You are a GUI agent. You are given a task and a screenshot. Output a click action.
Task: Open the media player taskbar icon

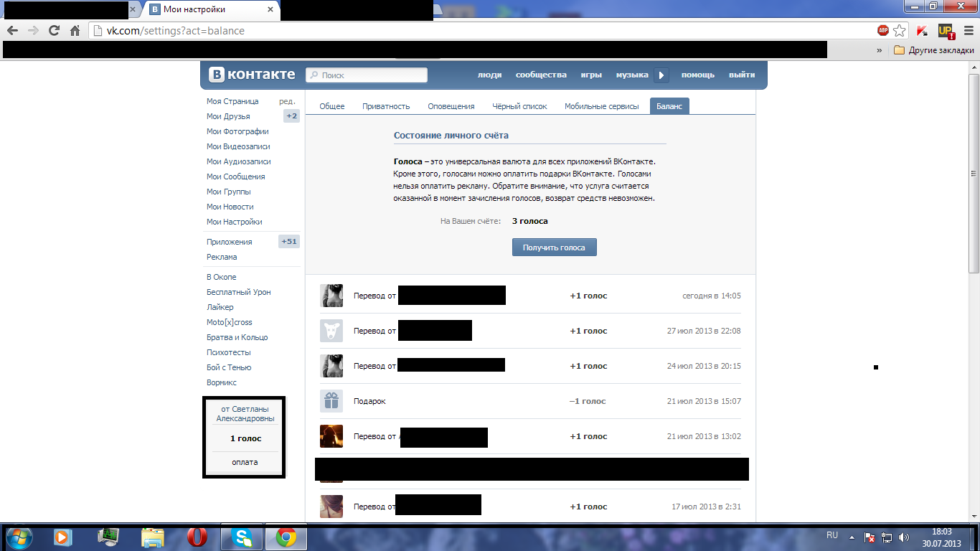point(62,537)
